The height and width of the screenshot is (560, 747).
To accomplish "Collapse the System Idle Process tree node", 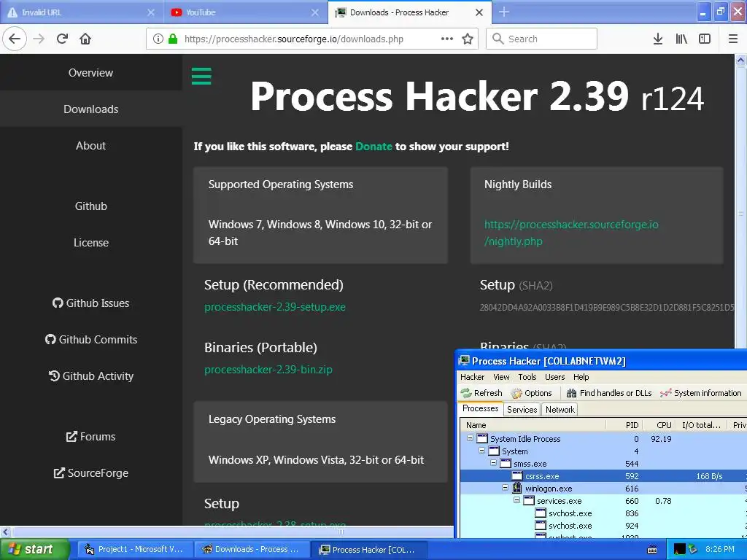I will (471, 438).
